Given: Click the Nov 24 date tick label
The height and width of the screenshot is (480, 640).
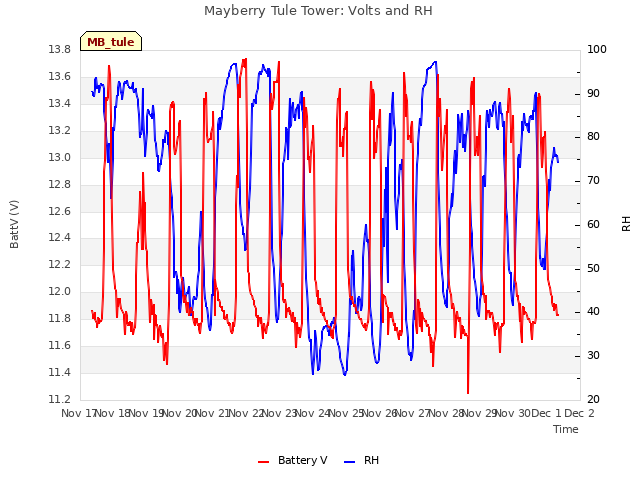Looking at the screenshot, I should point(313,413).
